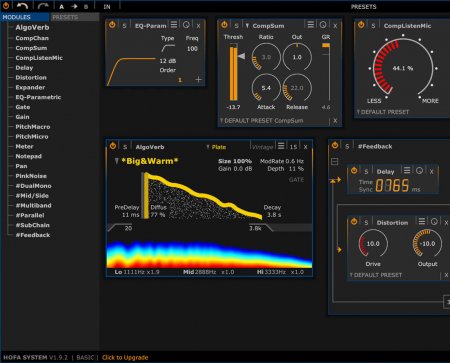450x363 pixels.
Task: Click the CompSum Out knob
Action: click(x=297, y=57)
